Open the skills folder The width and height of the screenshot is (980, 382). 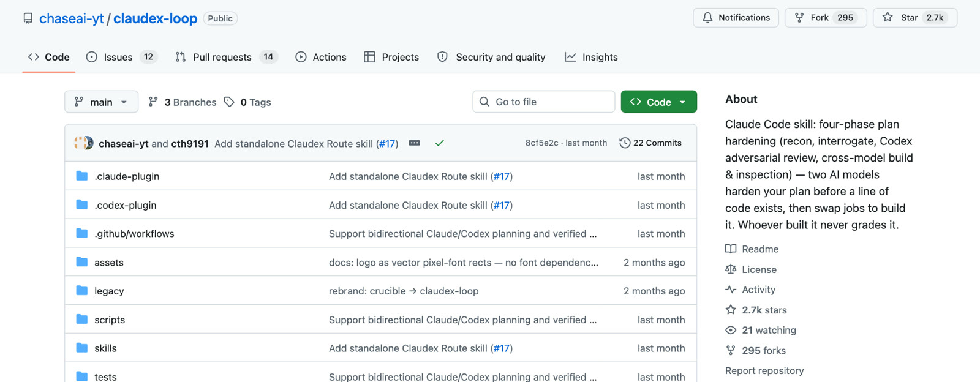105,348
